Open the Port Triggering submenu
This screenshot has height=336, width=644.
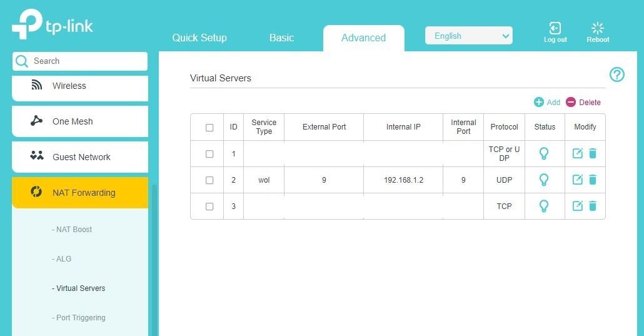coord(78,317)
